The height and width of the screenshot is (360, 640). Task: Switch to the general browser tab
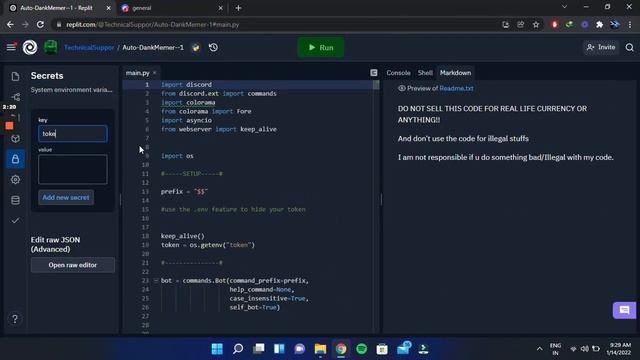click(x=171, y=8)
